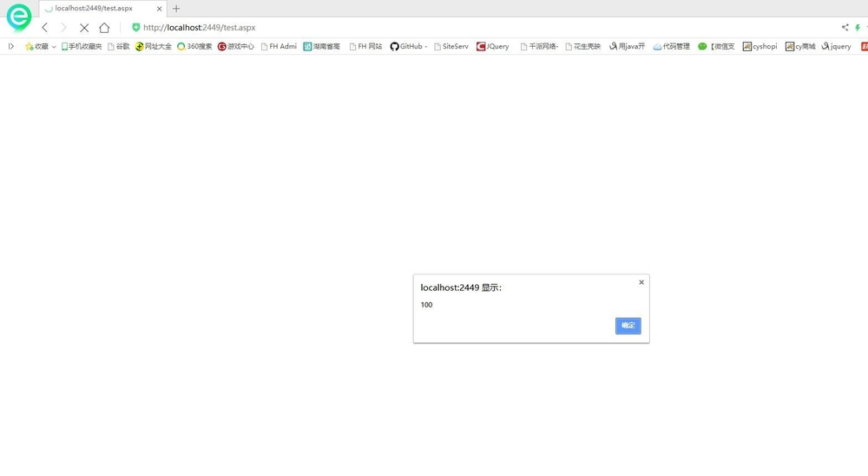The height and width of the screenshot is (476, 868).
Task: Go back to the previous page
Action: [45, 28]
